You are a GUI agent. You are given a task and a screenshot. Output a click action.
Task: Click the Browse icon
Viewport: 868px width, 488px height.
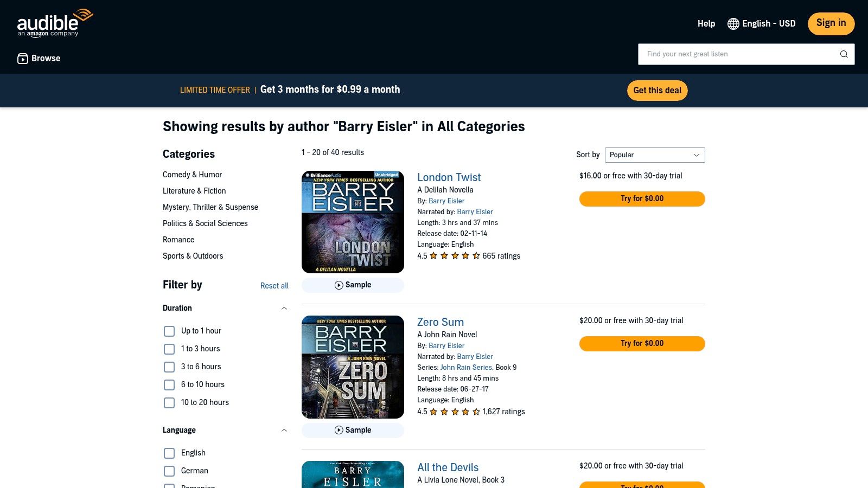[23, 59]
